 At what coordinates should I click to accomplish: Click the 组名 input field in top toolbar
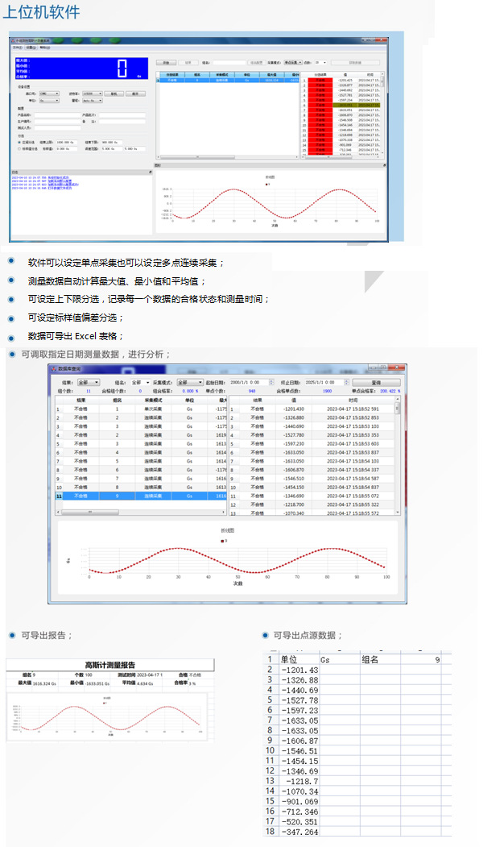click(x=229, y=63)
